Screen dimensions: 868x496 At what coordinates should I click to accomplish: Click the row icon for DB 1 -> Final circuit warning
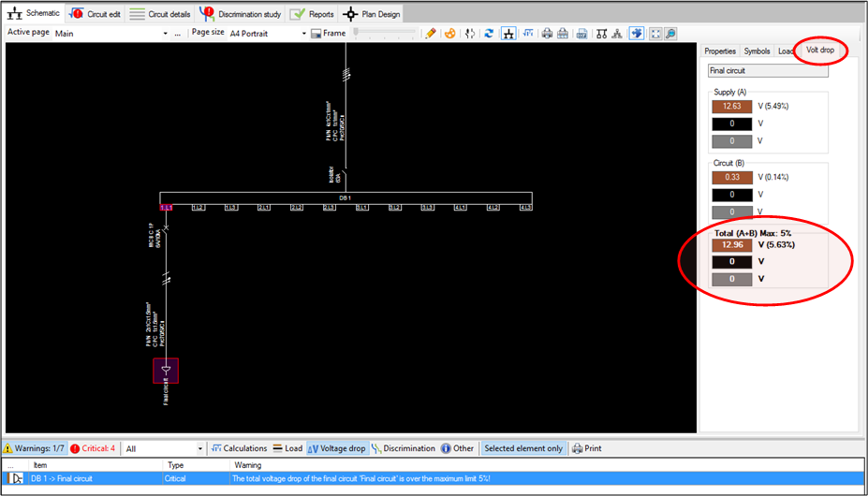(16, 478)
